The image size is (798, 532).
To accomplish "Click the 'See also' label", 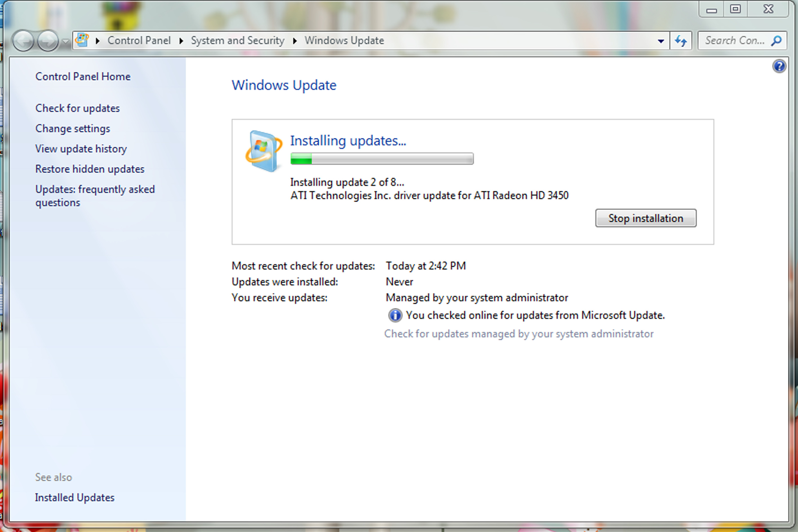I will pyautogui.click(x=54, y=477).
